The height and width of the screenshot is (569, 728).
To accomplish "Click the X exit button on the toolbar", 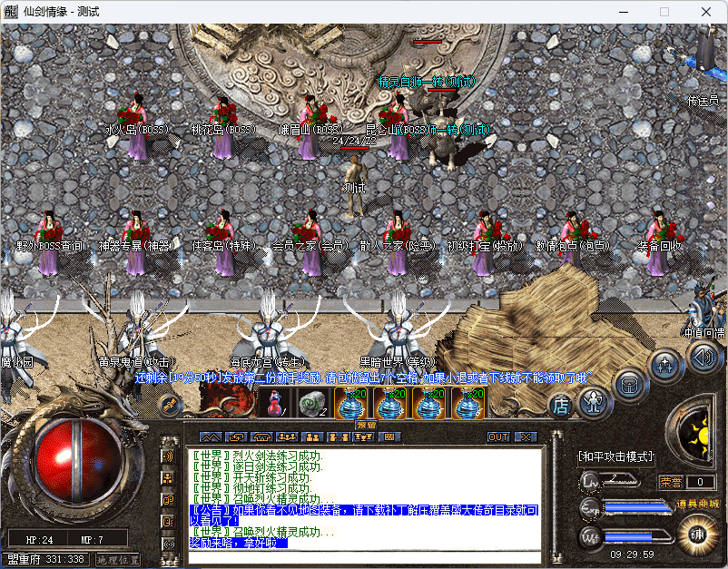I will 526,437.
